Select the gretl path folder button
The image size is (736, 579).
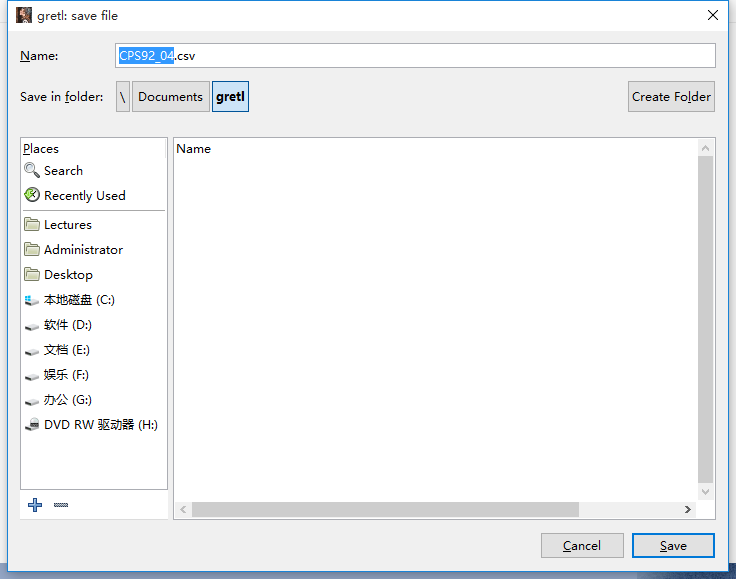tap(230, 97)
